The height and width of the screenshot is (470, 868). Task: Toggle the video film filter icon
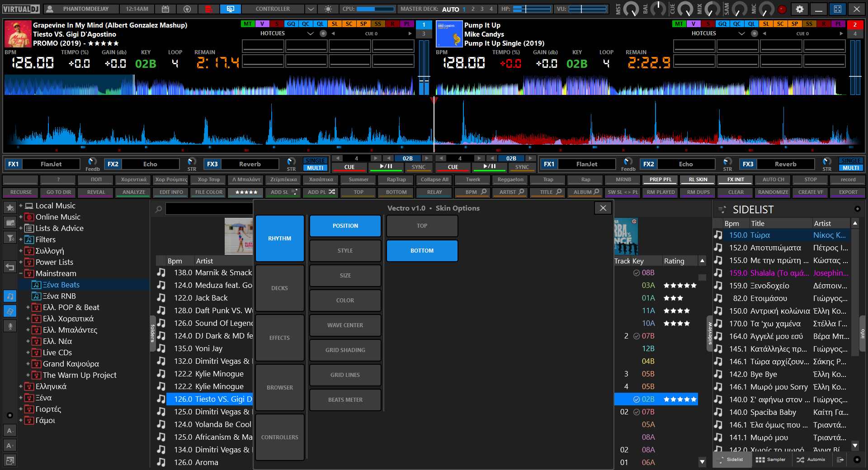tap(10, 311)
